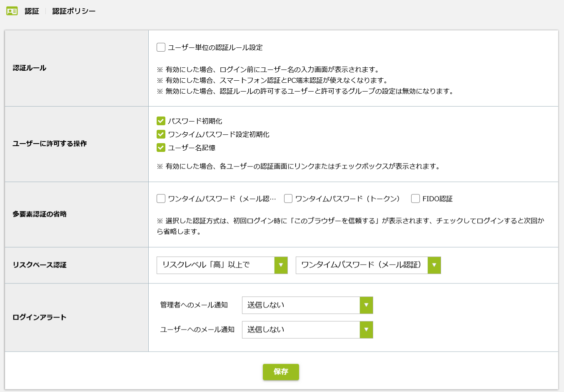Click the note about 許可するグループの設定は無効
The height and width of the screenshot is (392, 564).
[305, 91]
